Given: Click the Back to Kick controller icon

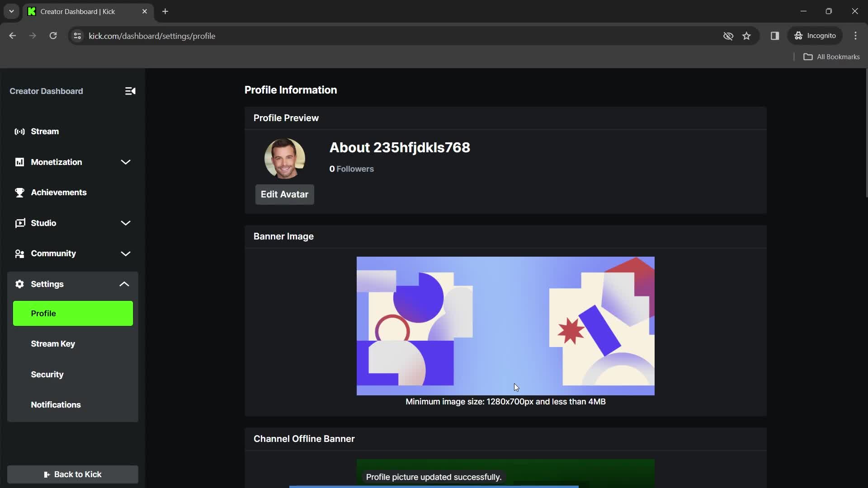Looking at the screenshot, I should pyautogui.click(x=47, y=474).
